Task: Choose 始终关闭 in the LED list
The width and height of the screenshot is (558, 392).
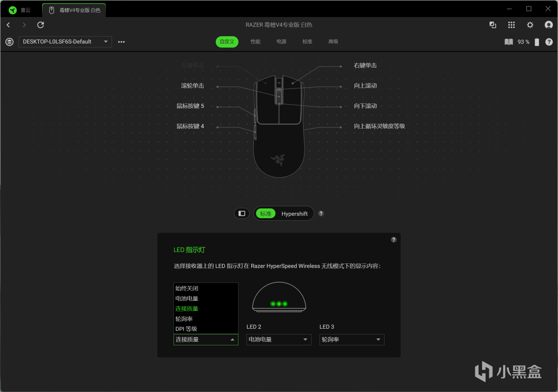Action: [206, 288]
